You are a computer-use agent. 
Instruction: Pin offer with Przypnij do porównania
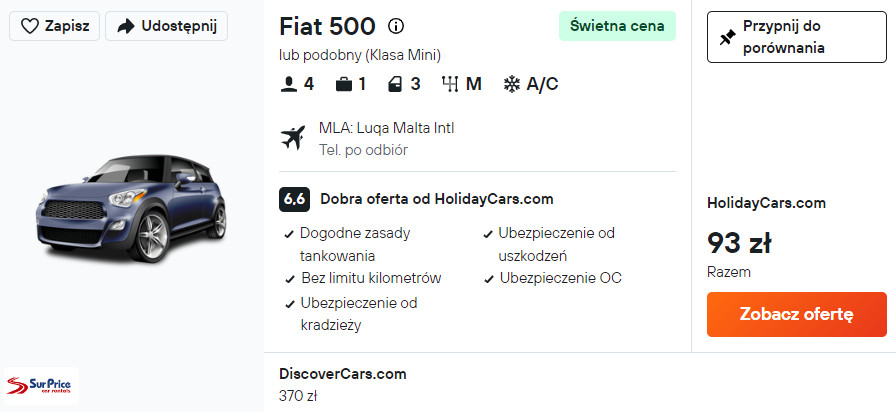796,37
